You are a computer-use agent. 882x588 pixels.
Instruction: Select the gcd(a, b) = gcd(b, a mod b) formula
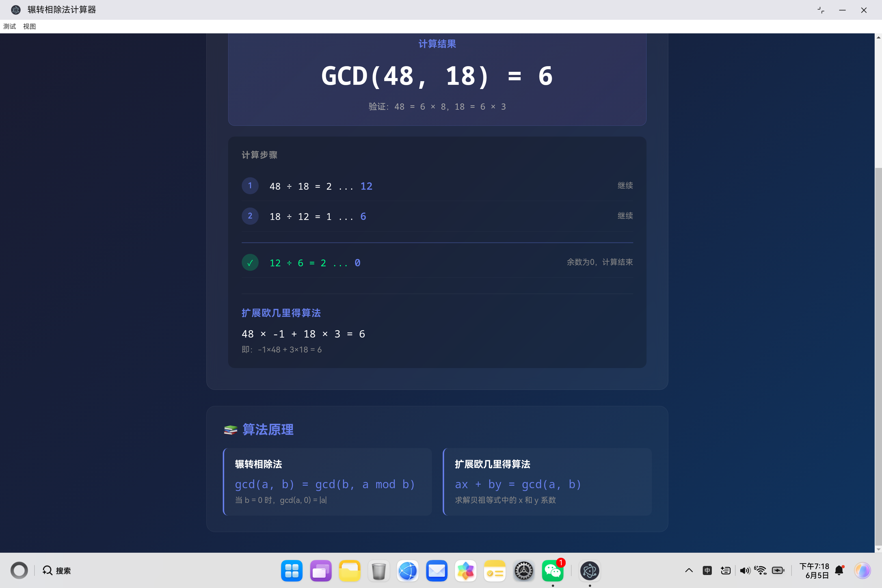click(325, 484)
